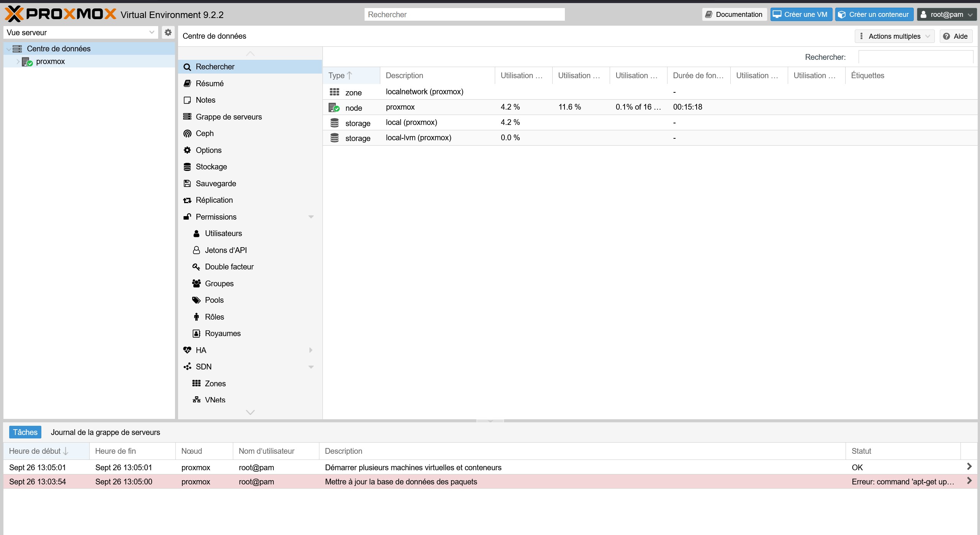
Task: Open the SDN menu item
Action: (250, 367)
